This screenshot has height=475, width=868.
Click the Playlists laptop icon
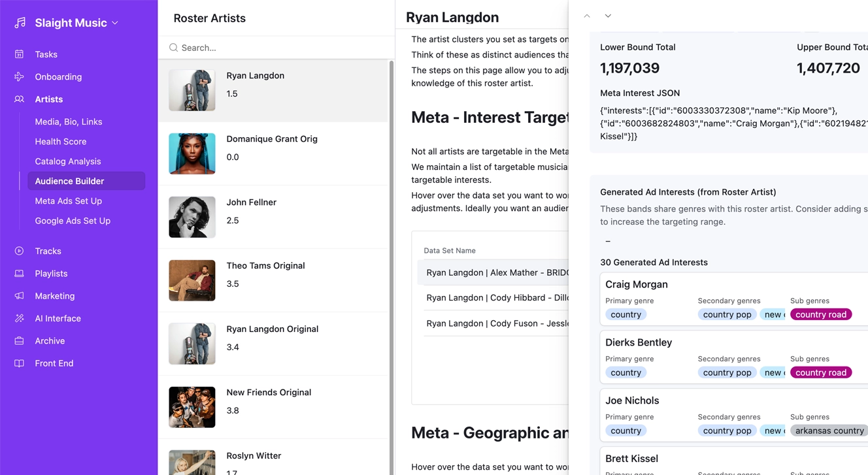pos(18,273)
